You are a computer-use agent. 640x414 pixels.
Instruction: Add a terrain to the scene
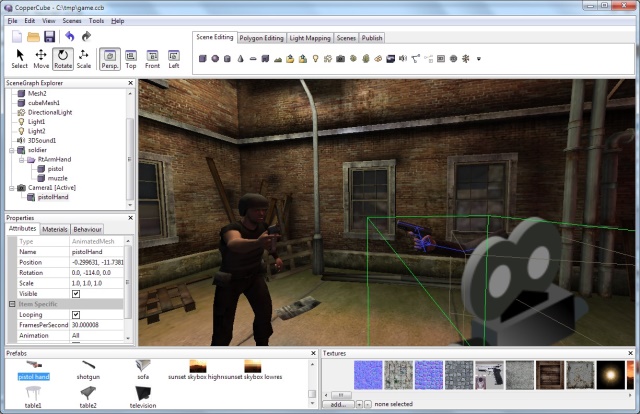tap(278, 59)
